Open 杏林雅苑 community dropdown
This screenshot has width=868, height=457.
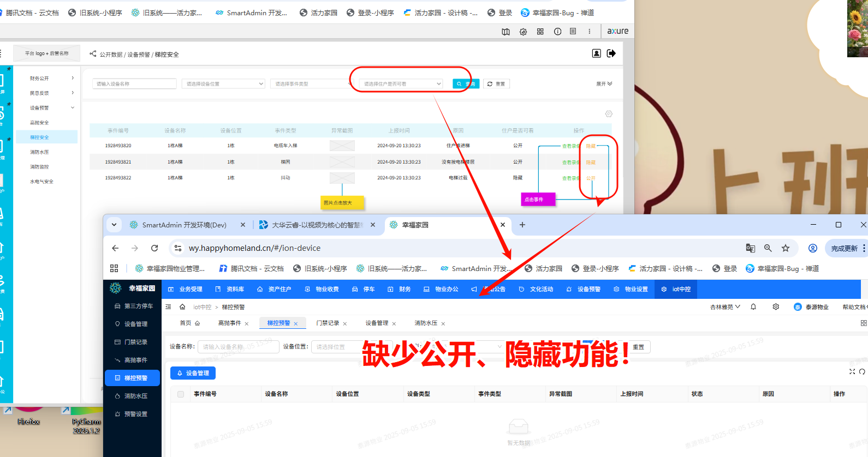click(x=725, y=307)
